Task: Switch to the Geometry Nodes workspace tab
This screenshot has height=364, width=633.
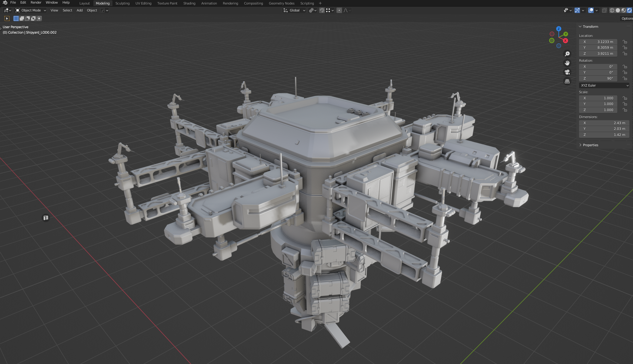Action: (281, 3)
